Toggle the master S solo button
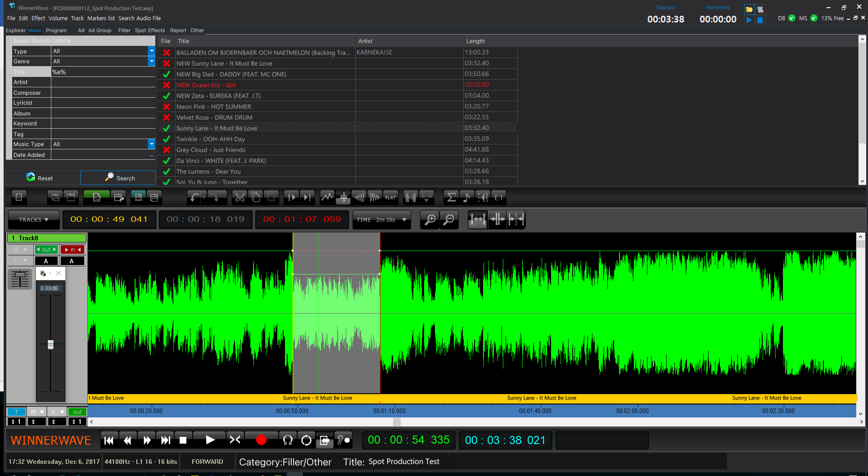 [x=57, y=412]
